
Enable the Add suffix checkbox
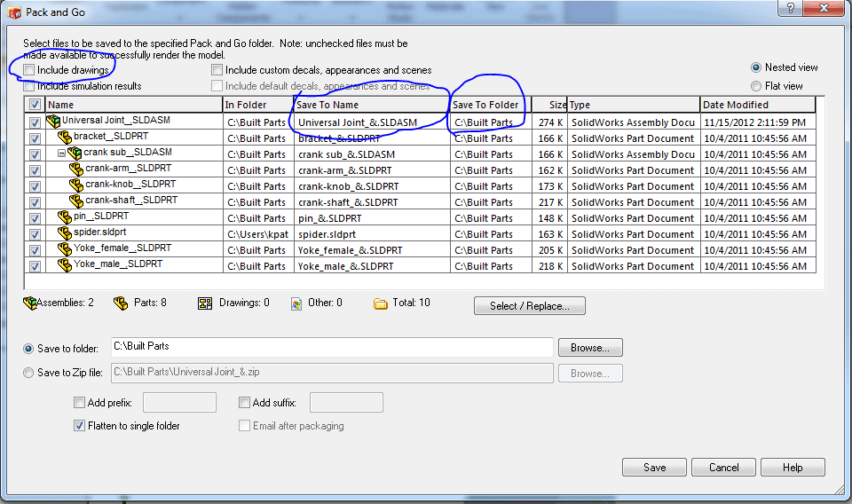point(245,403)
